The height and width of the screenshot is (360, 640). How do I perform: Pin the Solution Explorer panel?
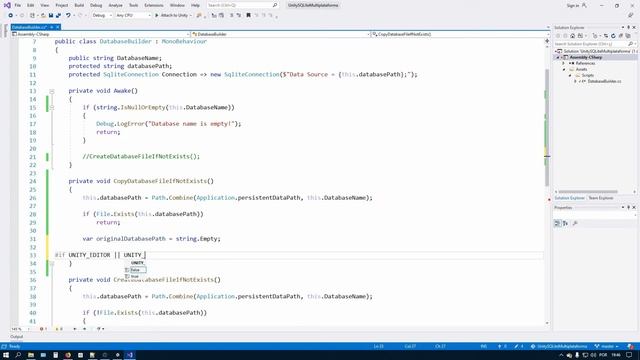(x=629, y=27)
